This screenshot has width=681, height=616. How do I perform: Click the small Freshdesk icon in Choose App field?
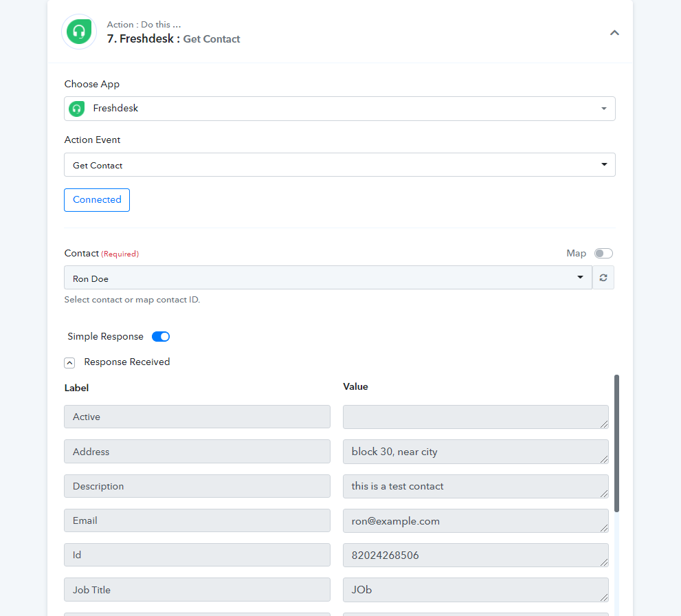(77, 109)
